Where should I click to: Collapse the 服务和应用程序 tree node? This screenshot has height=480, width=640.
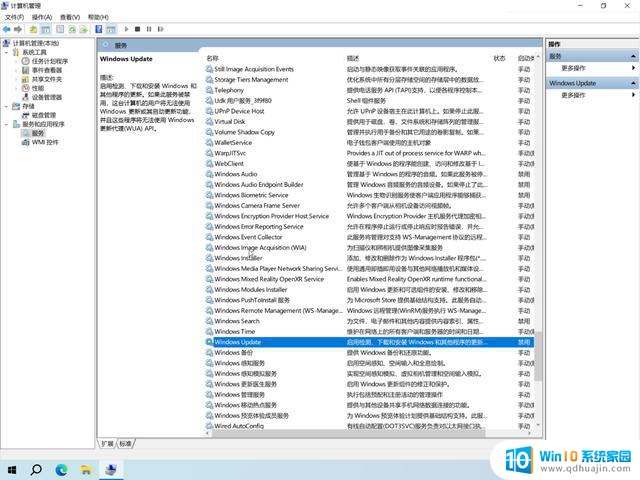coord(7,124)
